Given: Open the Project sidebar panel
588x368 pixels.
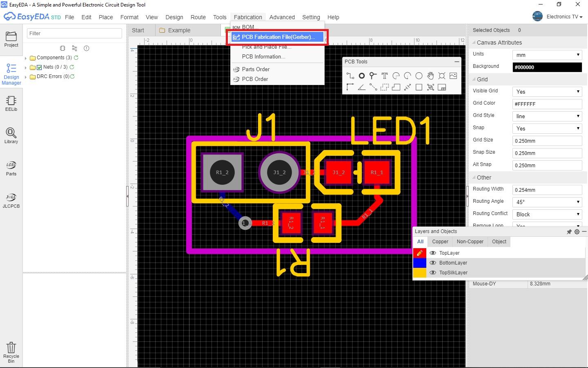Looking at the screenshot, I should pyautogui.click(x=11, y=39).
